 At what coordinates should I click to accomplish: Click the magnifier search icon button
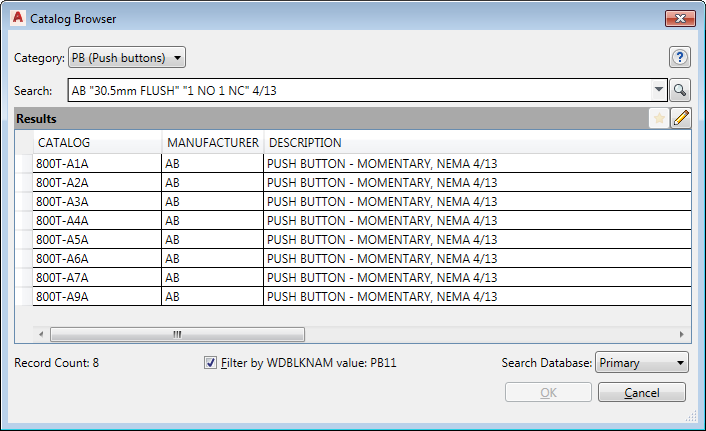(x=680, y=90)
